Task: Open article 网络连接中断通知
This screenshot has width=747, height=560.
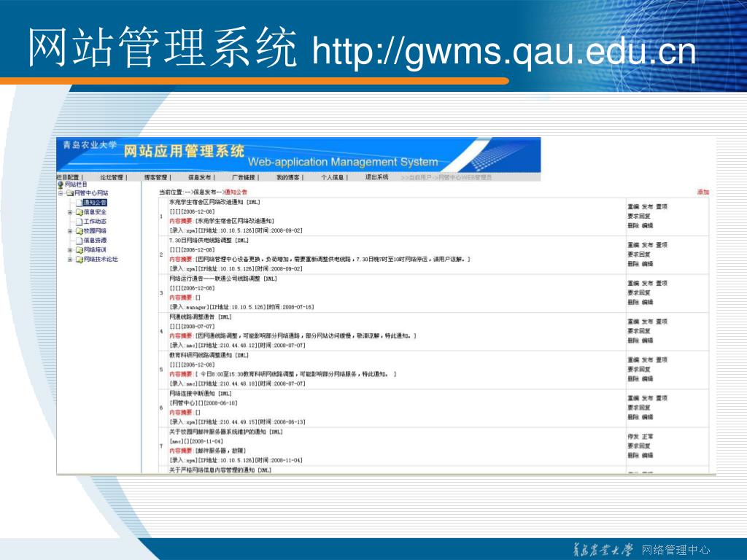Action: [x=193, y=393]
